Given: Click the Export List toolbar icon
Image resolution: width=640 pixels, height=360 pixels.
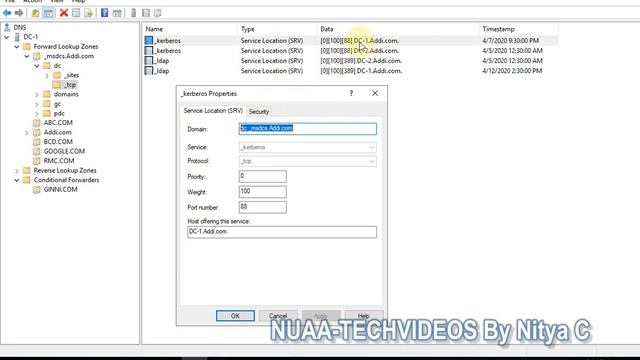Looking at the screenshot, I should pos(88,13).
